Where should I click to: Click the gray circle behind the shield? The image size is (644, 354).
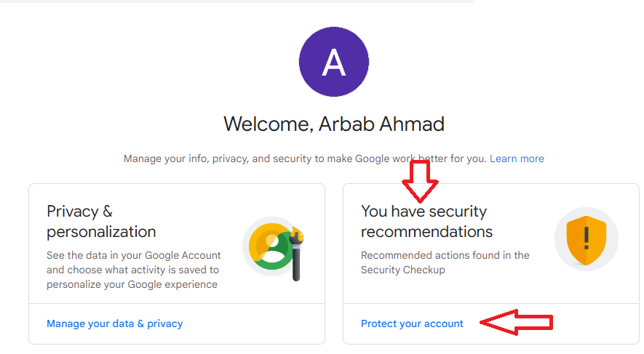(586, 239)
